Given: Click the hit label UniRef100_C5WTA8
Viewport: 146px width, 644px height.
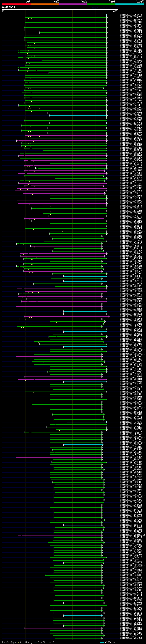Looking at the screenshot, I should [131, 218].
